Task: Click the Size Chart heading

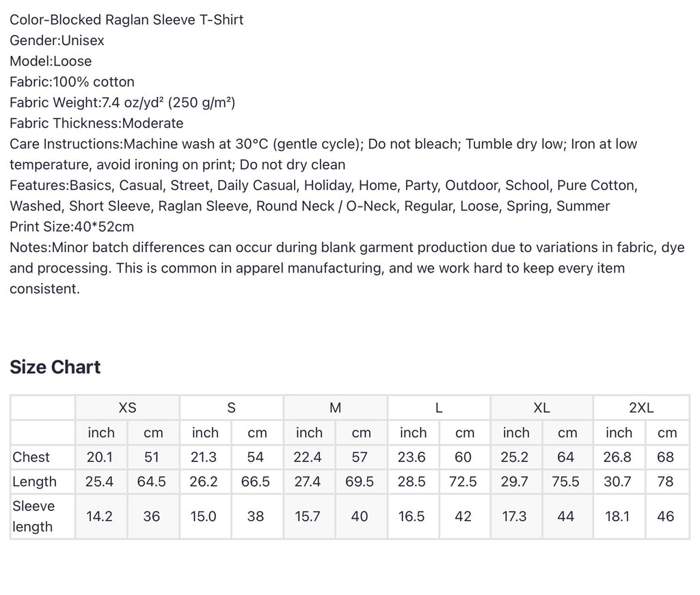Action: 55,367
